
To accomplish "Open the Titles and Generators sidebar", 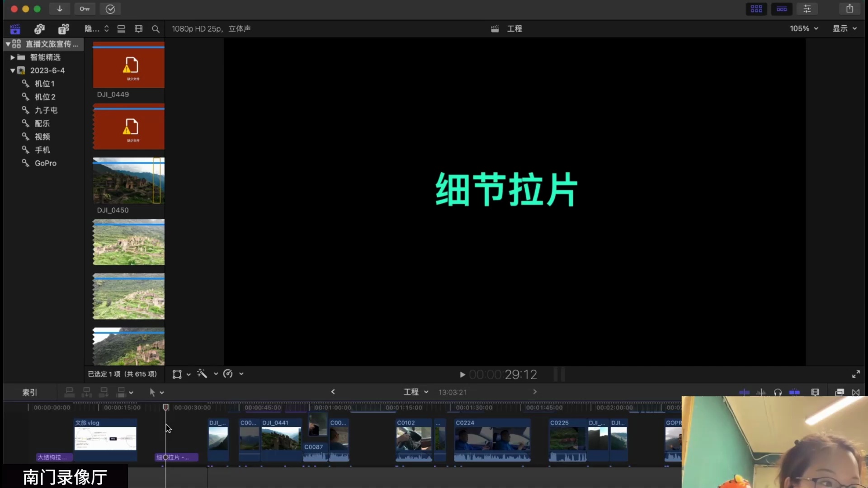I will point(63,29).
